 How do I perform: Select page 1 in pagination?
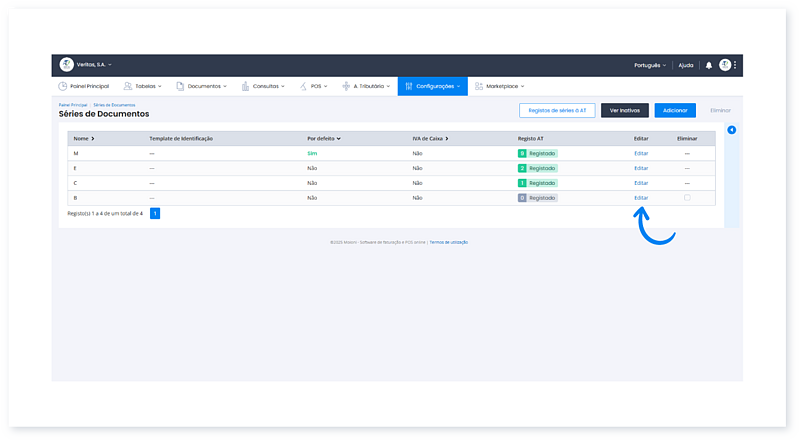click(155, 213)
